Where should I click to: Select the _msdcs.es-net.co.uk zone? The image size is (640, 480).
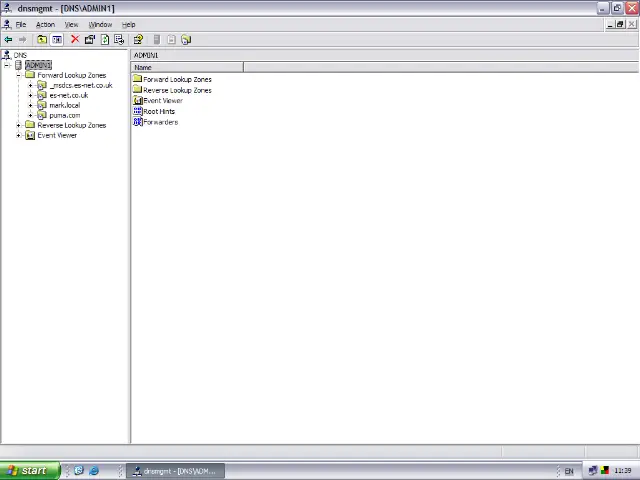[81, 85]
